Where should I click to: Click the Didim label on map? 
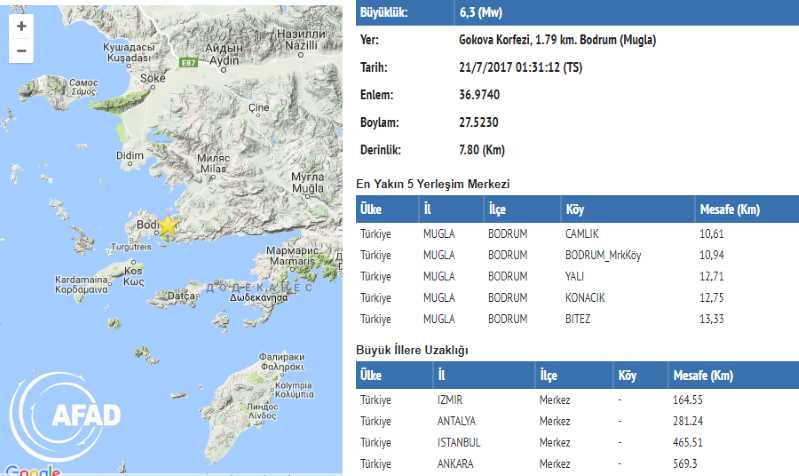[131, 156]
